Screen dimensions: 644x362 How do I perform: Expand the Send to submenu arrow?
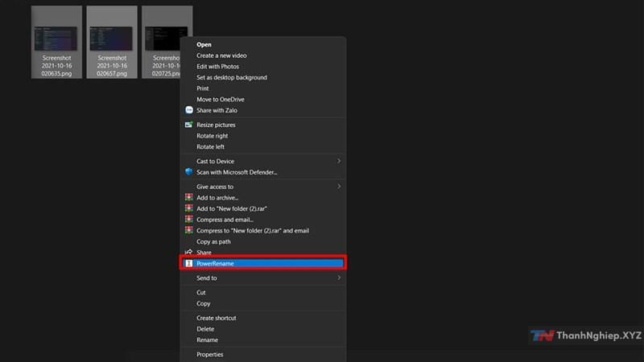pos(339,278)
